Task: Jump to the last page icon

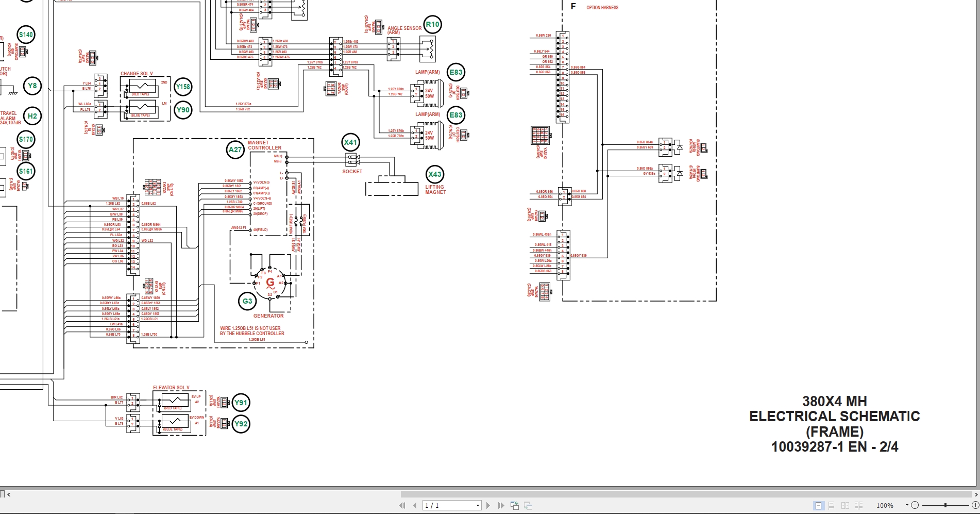Action: click(501, 505)
